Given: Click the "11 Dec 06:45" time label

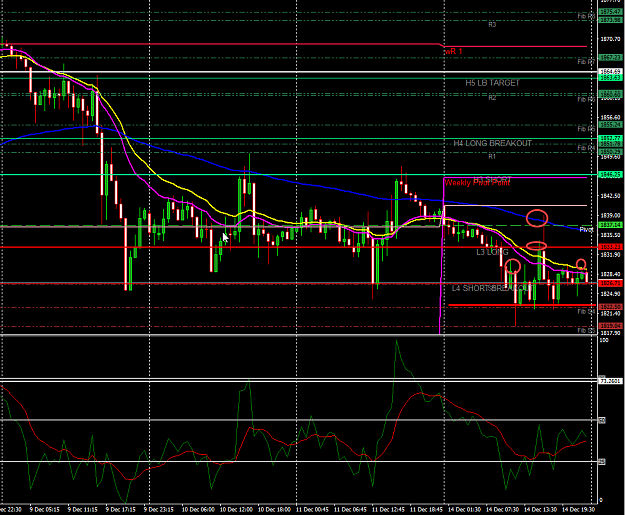Looking at the screenshot, I should (350, 509).
